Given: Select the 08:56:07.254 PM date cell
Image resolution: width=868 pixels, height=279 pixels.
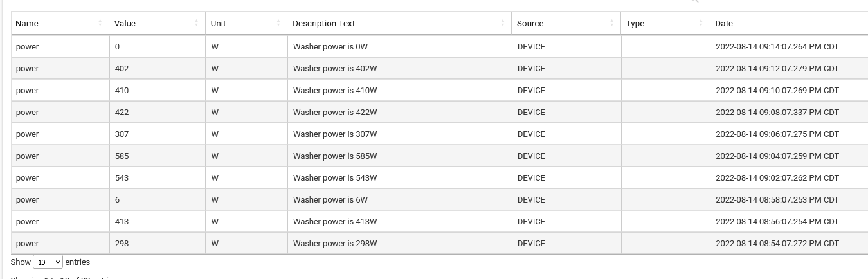Looking at the screenshot, I should pos(777,222).
